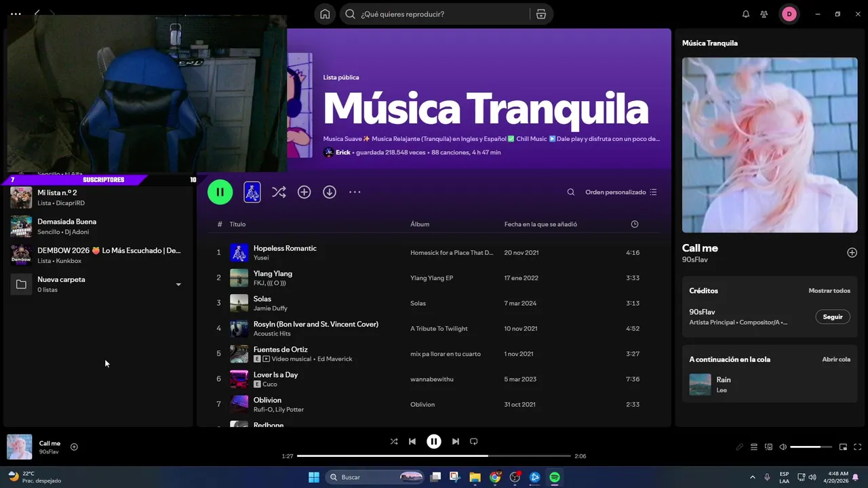Screen dimensions: 868x488
Task: Click Call me album art in right panel
Action: click(770, 145)
